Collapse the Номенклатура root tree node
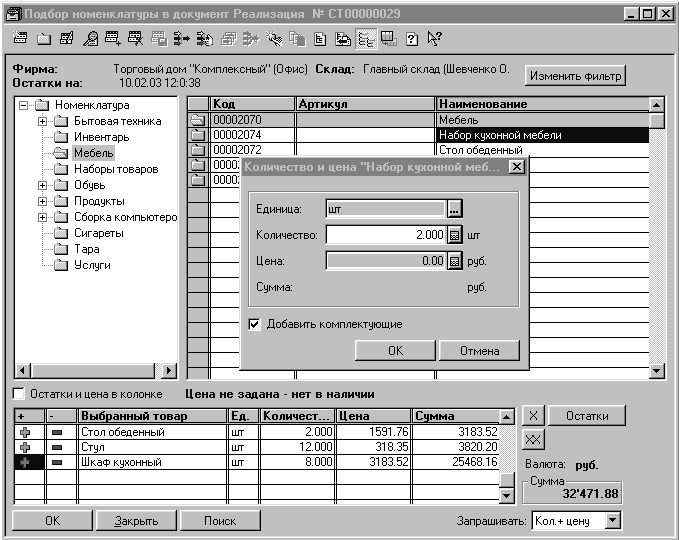The image size is (679, 540). click(x=23, y=105)
